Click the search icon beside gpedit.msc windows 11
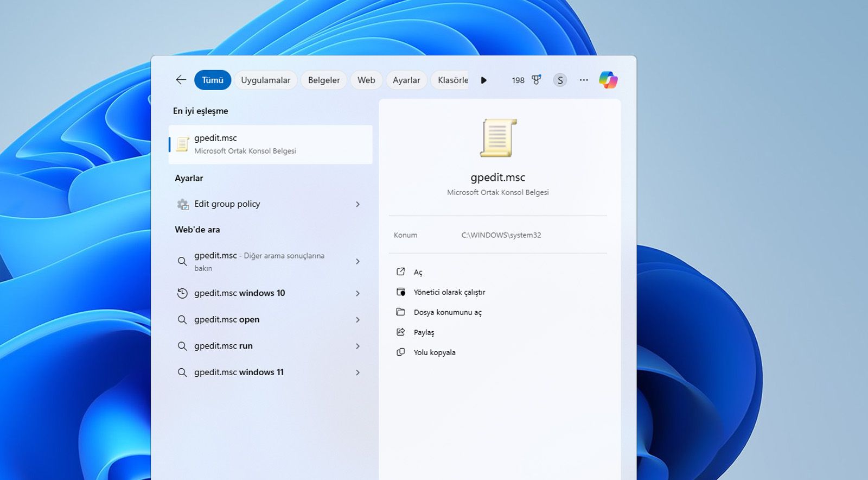Viewport: 868px width, 480px height. pos(182,372)
